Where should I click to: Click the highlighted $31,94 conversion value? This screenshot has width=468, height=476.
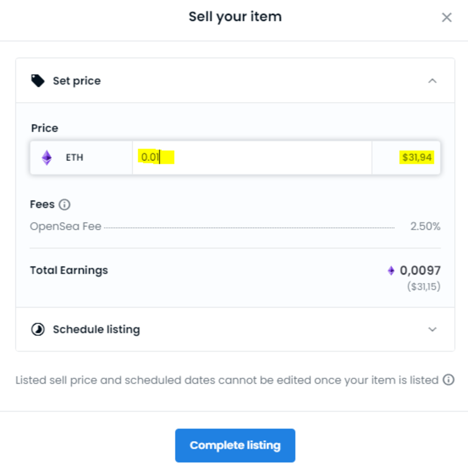[416, 157]
